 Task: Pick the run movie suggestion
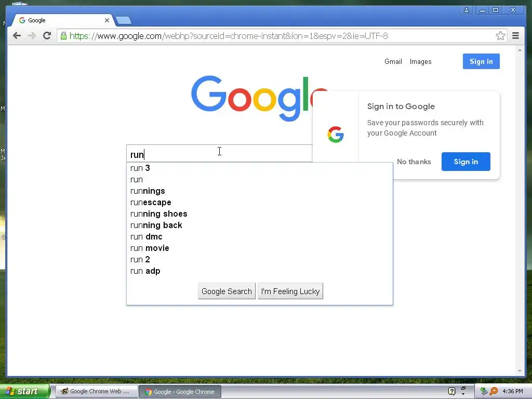tap(260, 248)
